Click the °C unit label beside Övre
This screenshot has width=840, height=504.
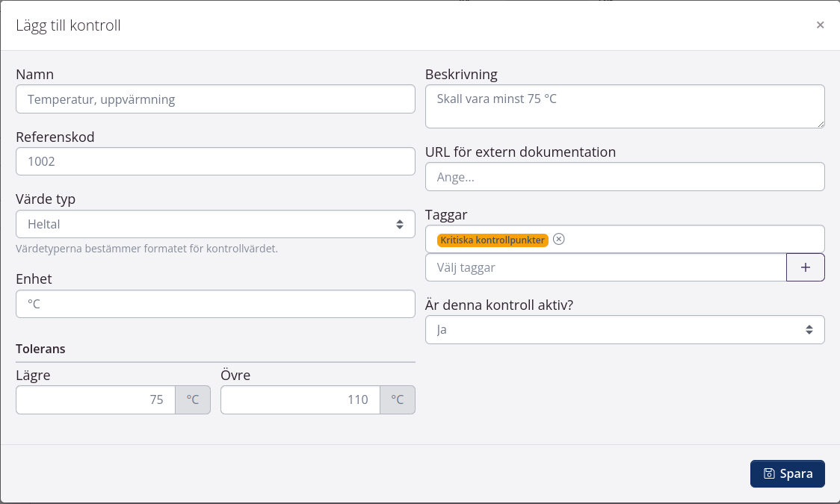click(398, 399)
